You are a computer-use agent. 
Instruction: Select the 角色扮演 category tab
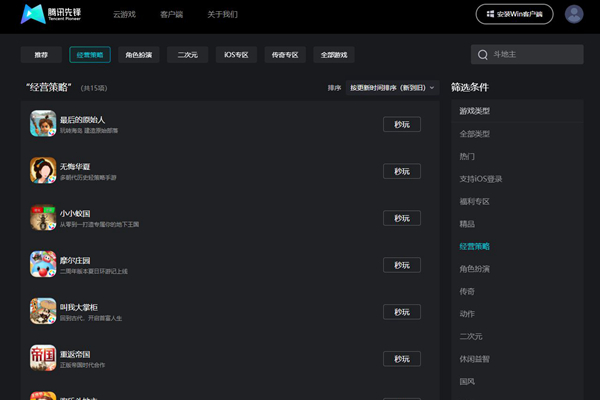point(139,55)
